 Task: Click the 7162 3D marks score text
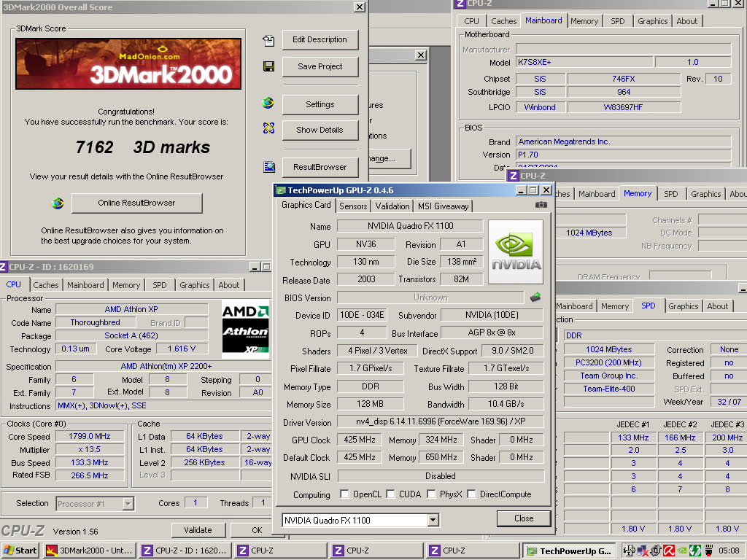click(x=143, y=147)
